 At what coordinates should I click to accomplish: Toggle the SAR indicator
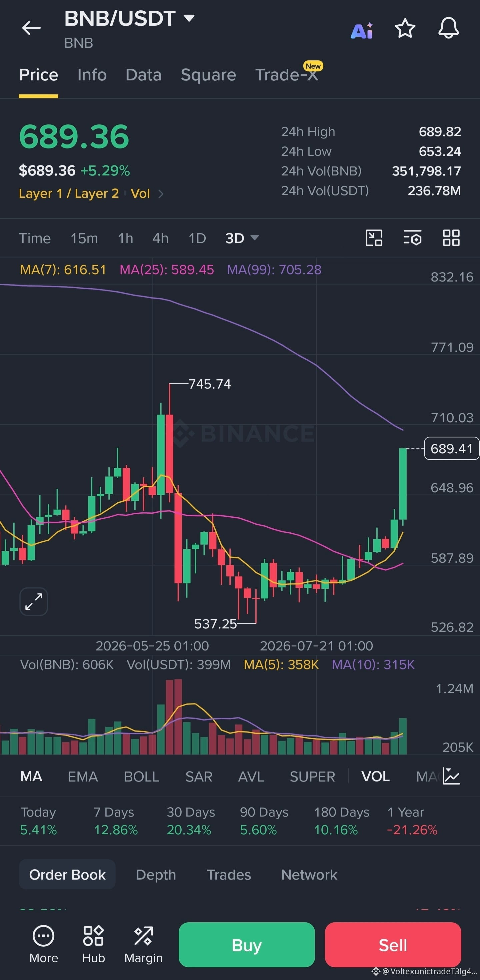pos(199,777)
